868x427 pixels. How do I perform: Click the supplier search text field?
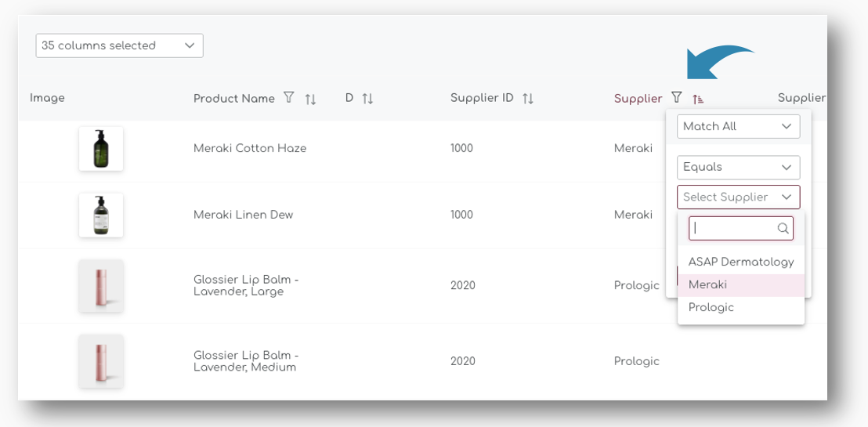click(x=732, y=229)
